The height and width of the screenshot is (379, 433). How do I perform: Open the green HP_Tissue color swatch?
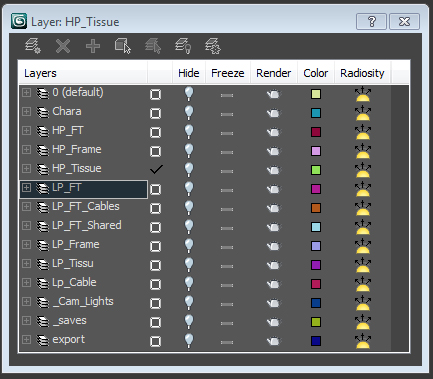pos(316,170)
